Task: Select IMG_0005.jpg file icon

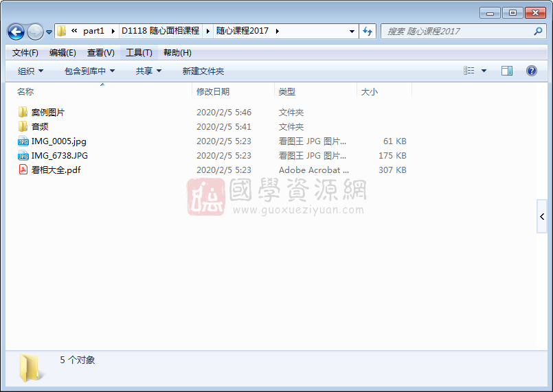Action: (23, 141)
